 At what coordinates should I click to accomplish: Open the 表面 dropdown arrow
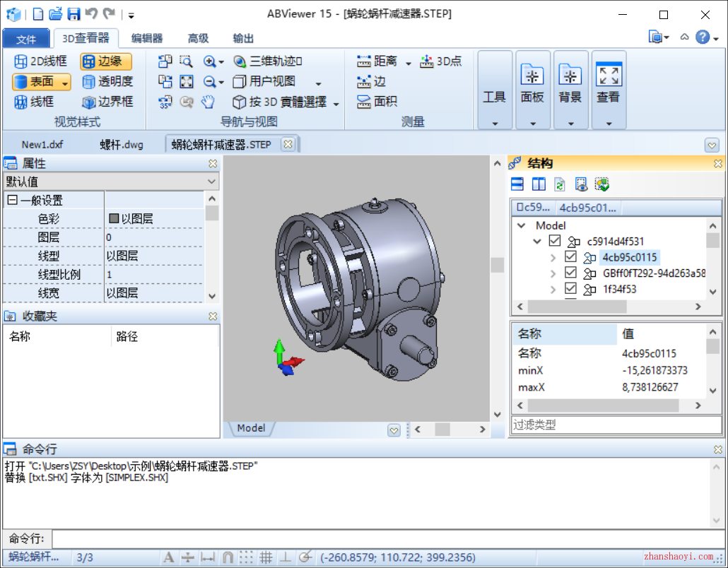(66, 82)
